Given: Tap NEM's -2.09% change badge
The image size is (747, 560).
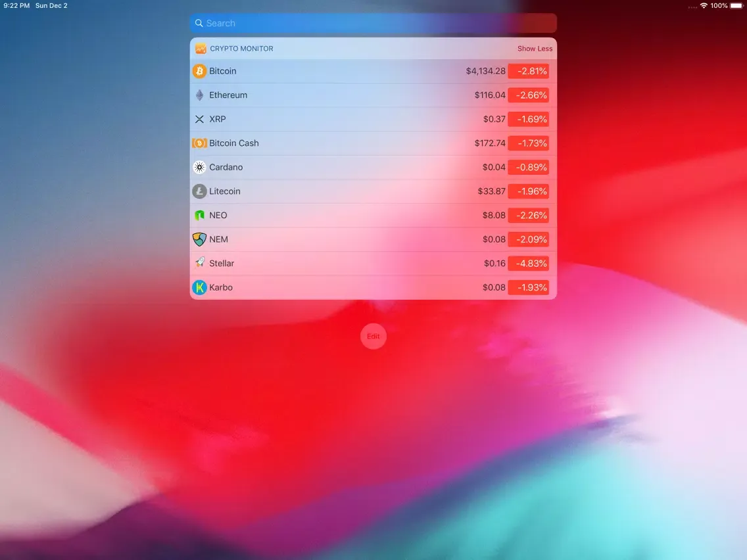Looking at the screenshot, I should click(x=528, y=239).
